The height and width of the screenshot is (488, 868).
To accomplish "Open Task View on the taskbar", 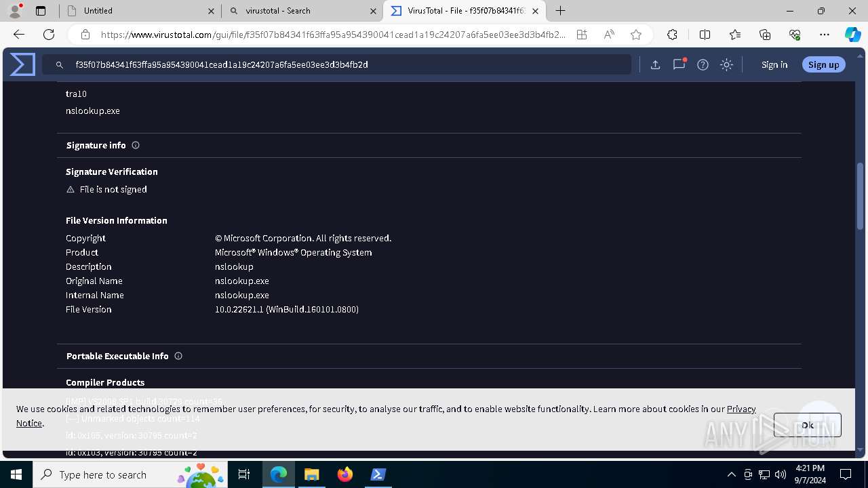I will click(245, 474).
